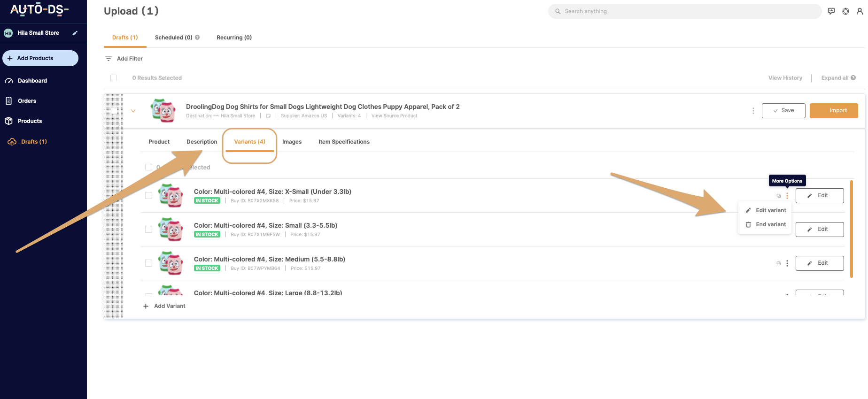Viewport: 868px width, 399px height.
Task: Click the Scheduled tab help question icon
Action: coord(197,38)
